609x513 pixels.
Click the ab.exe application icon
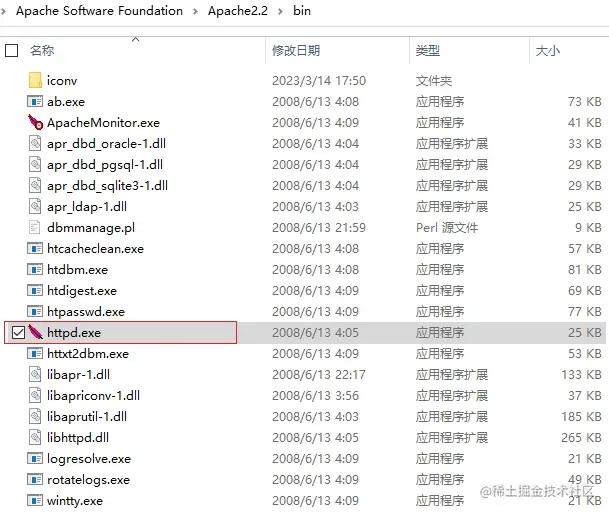pyautogui.click(x=35, y=102)
